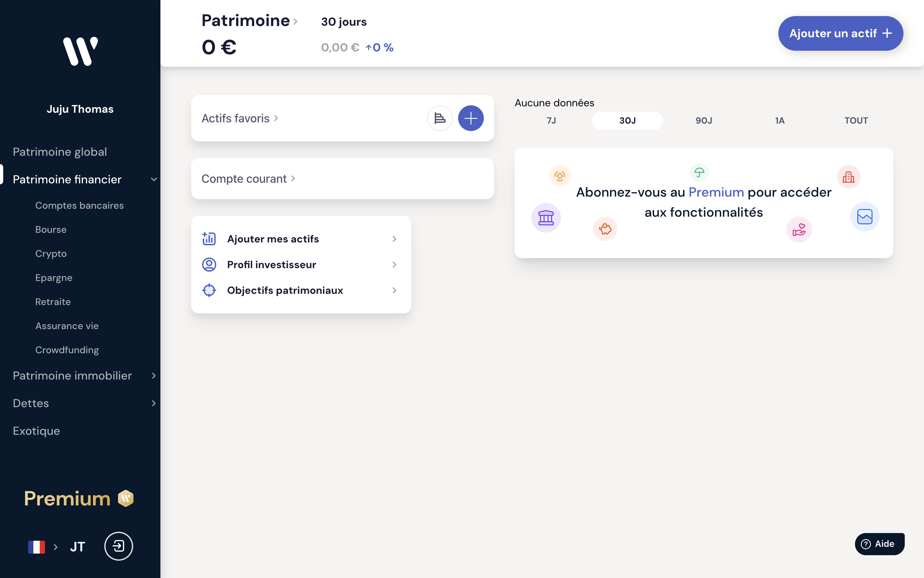Open Patrimoine financier in the sidebar
The height and width of the screenshot is (578, 924).
[67, 179]
